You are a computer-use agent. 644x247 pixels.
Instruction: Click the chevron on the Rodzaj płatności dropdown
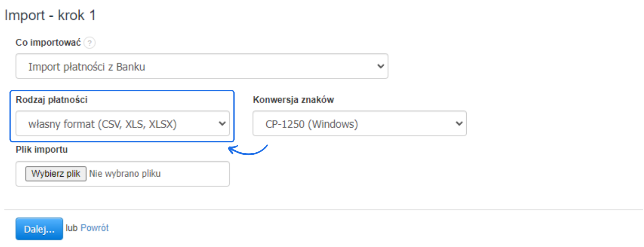click(222, 123)
